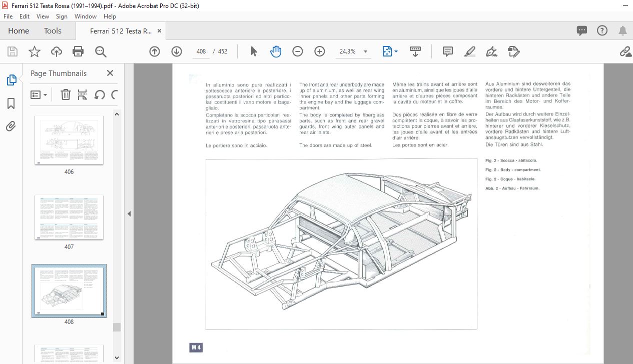Rotate pages counterclockwise

pyautogui.click(x=100, y=94)
